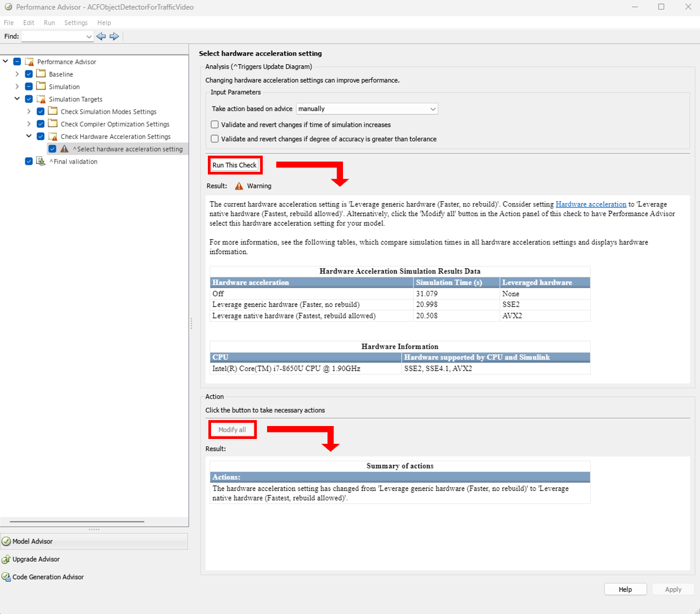This screenshot has width=700, height=614.
Task: Click the Find previous arrow icon
Action: (101, 36)
